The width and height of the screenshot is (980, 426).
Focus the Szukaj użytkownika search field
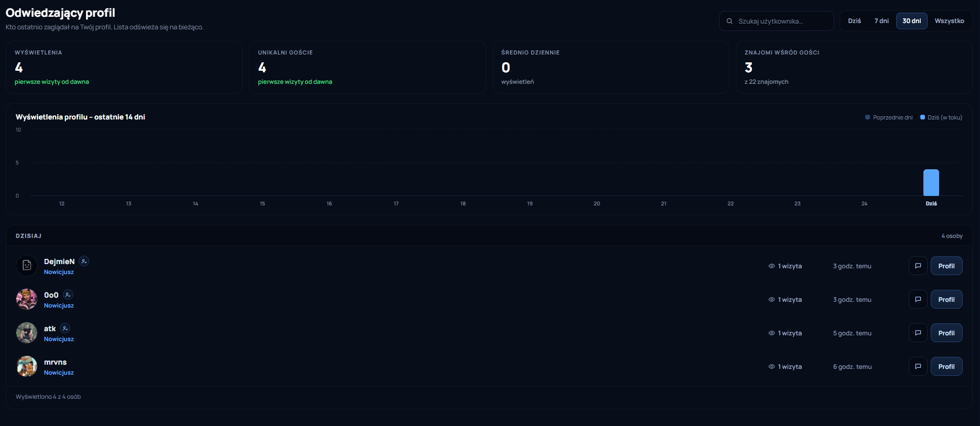[x=777, y=21]
